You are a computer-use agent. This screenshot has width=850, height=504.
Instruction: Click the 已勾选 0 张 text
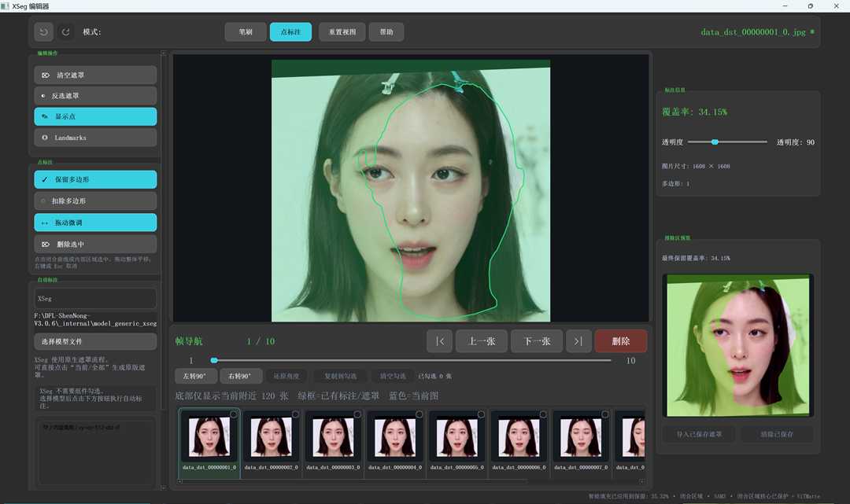click(x=434, y=376)
